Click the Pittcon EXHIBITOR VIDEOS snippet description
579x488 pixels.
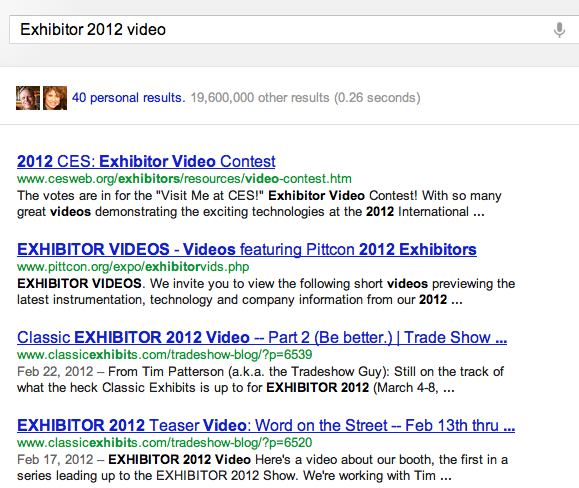pos(266,291)
